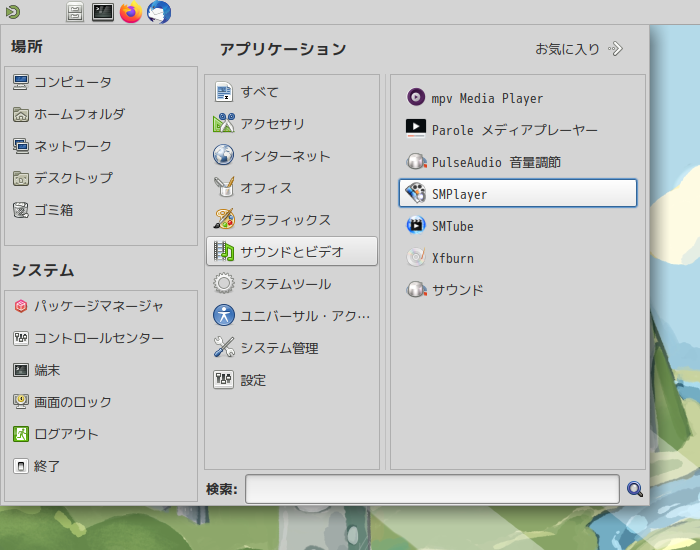
Task: Click the mpv Media Player icon
Action: pos(416,97)
